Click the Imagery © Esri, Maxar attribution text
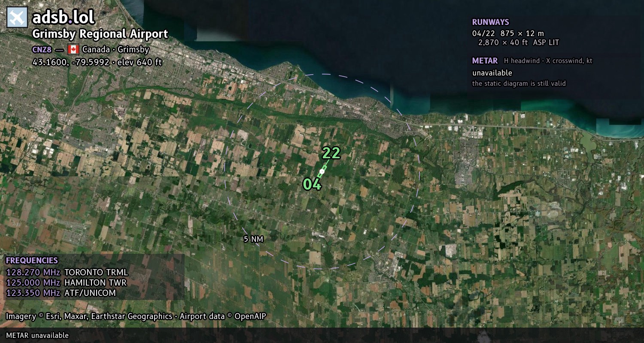The height and width of the screenshot is (343, 644). (136, 316)
